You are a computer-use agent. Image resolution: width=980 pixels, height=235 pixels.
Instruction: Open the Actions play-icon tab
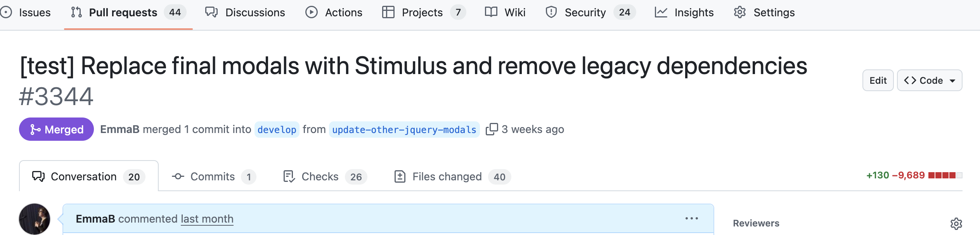(x=334, y=12)
